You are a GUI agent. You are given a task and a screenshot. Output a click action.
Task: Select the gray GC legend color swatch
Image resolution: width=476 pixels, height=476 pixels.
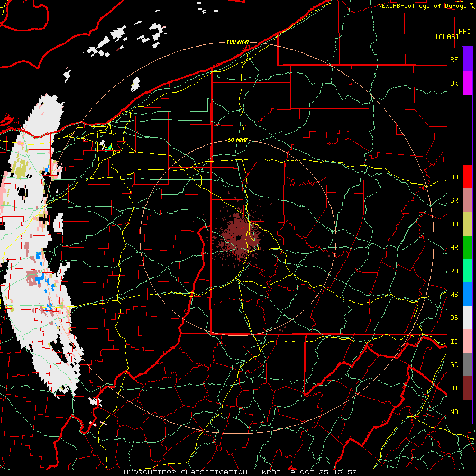click(467, 364)
